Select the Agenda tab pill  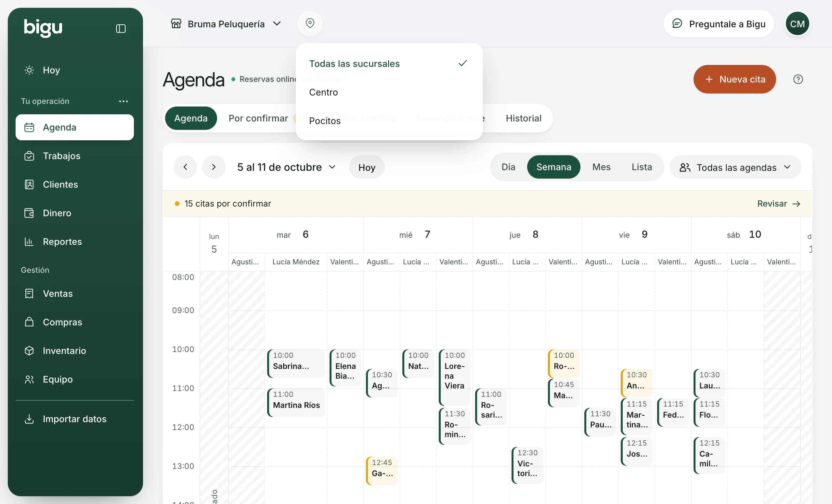click(x=191, y=119)
